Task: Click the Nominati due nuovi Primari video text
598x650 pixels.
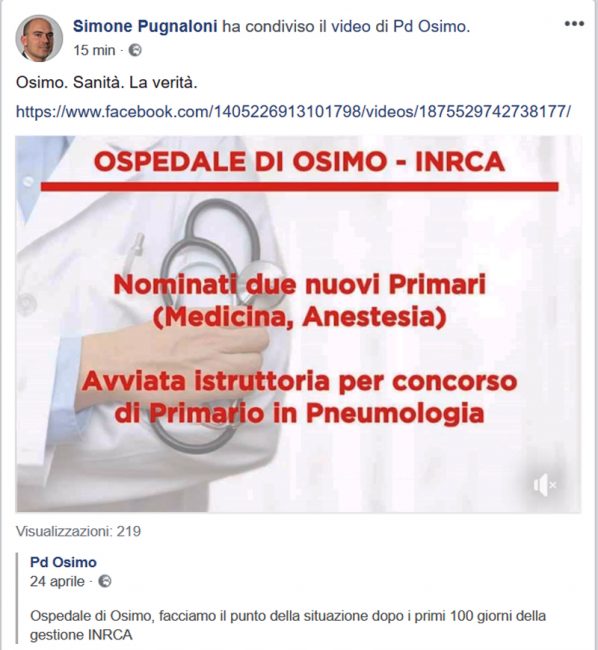Action: click(x=300, y=285)
